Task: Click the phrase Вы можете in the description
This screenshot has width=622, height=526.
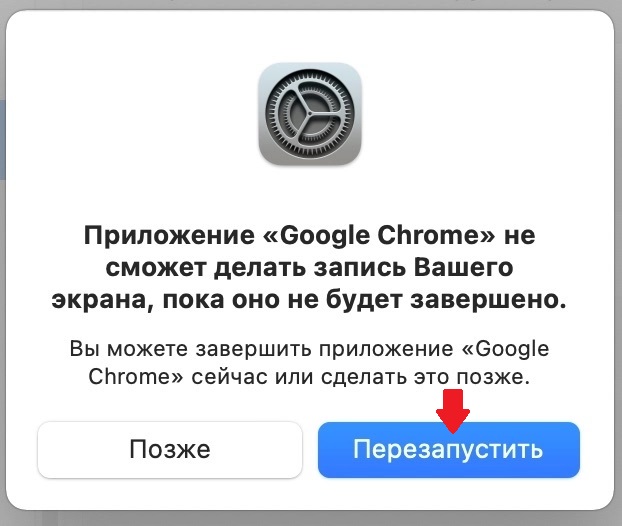Action: click(129, 349)
